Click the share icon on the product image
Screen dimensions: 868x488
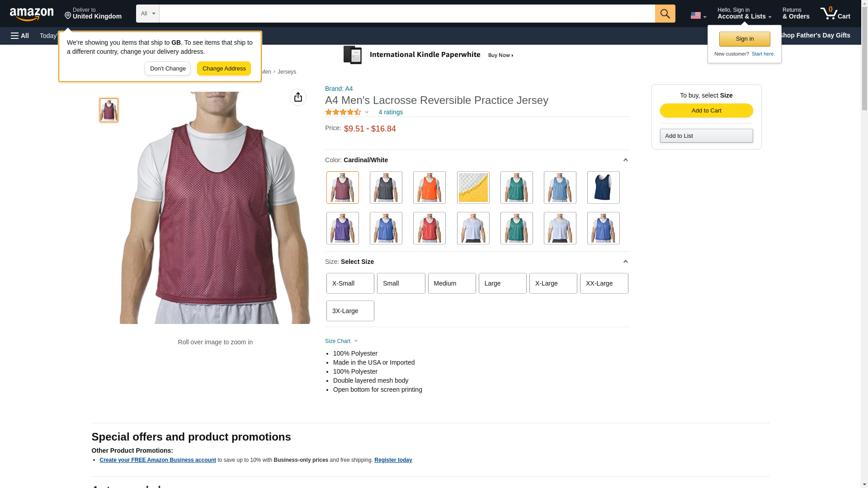[x=298, y=97]
